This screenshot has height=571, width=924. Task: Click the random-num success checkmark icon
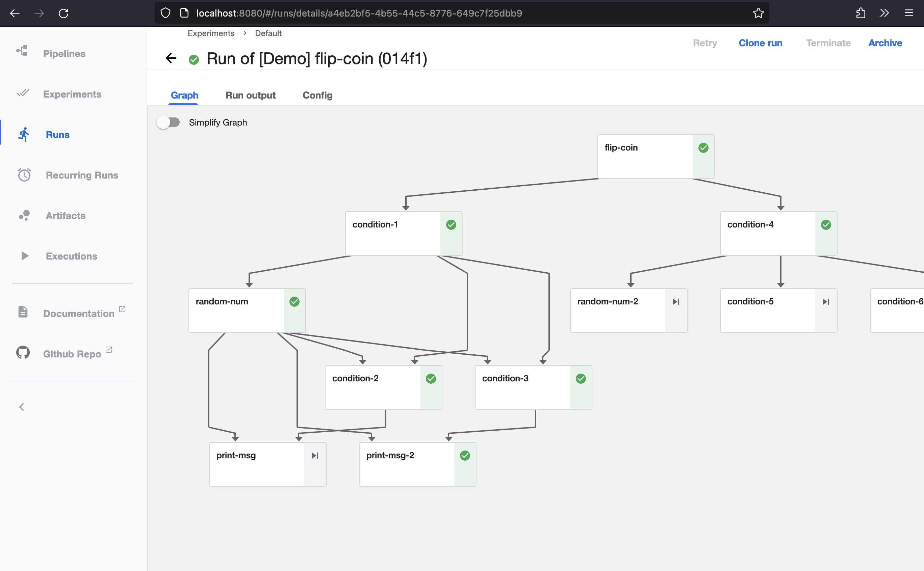click(x=294, y=301)
